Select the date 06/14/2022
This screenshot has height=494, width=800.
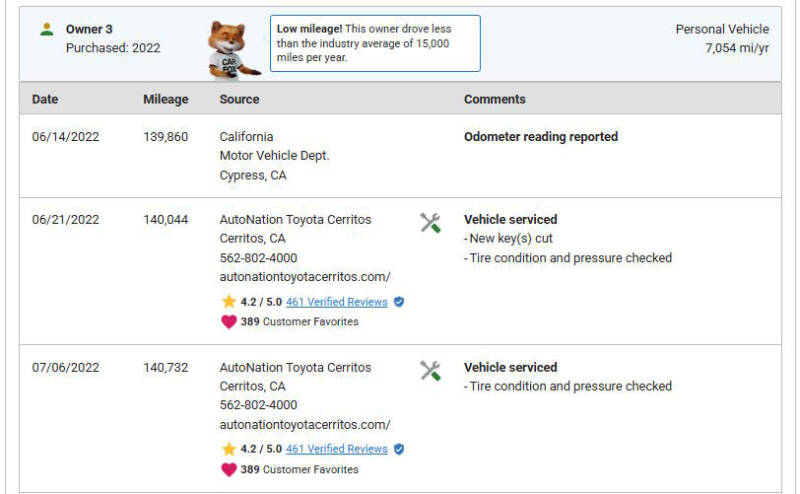pyautogui.click(x=65, y=137)
